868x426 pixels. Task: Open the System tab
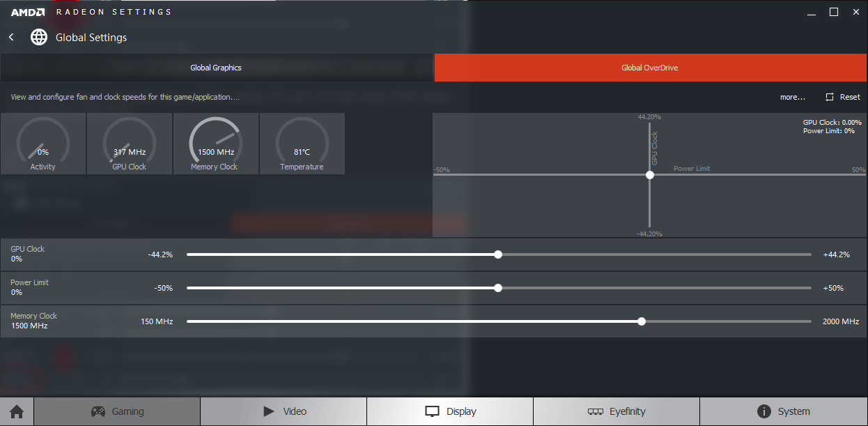[x=784, y=411]
